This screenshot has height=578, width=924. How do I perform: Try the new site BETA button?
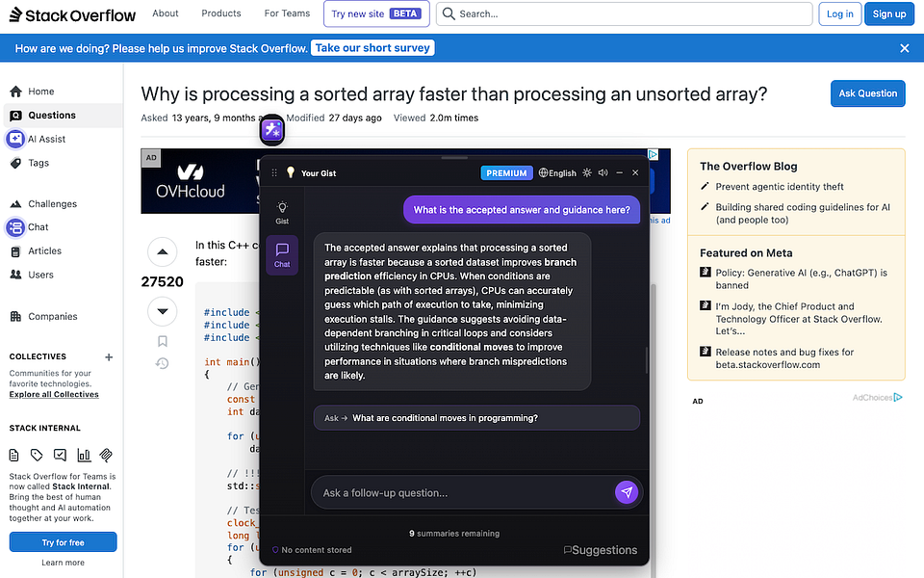point(376,13)
